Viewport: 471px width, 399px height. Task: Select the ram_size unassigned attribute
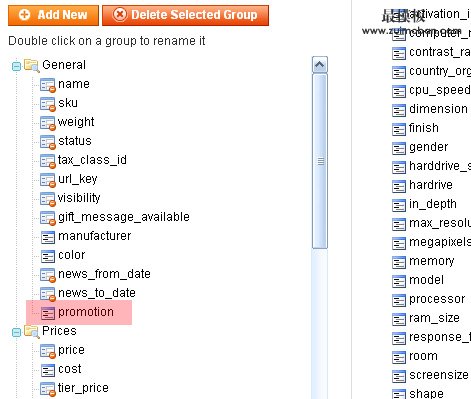(434, 318)
